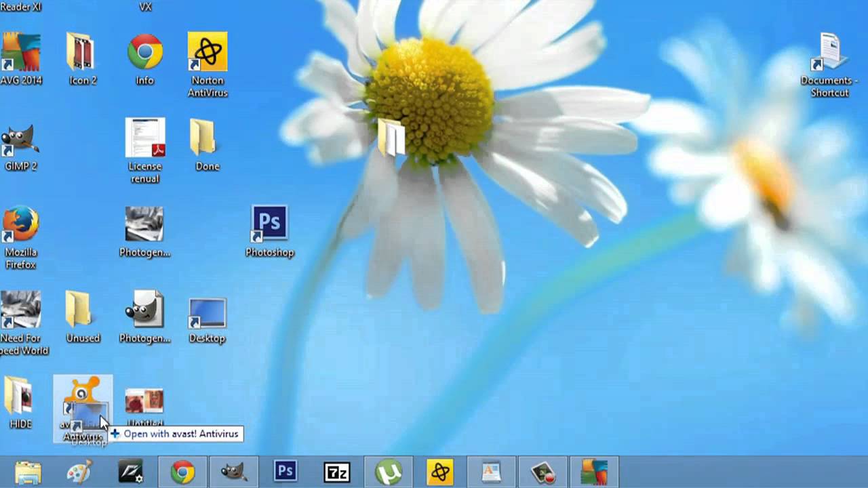868x488 pixels.
Task: Launch GIMP 2 from the desktop
Action: tap(20, 142)
